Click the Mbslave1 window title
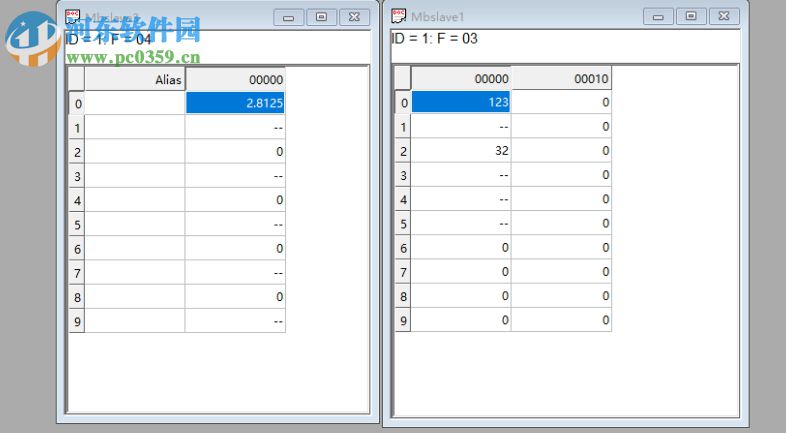The image size is (786, 433). point(438,17)
